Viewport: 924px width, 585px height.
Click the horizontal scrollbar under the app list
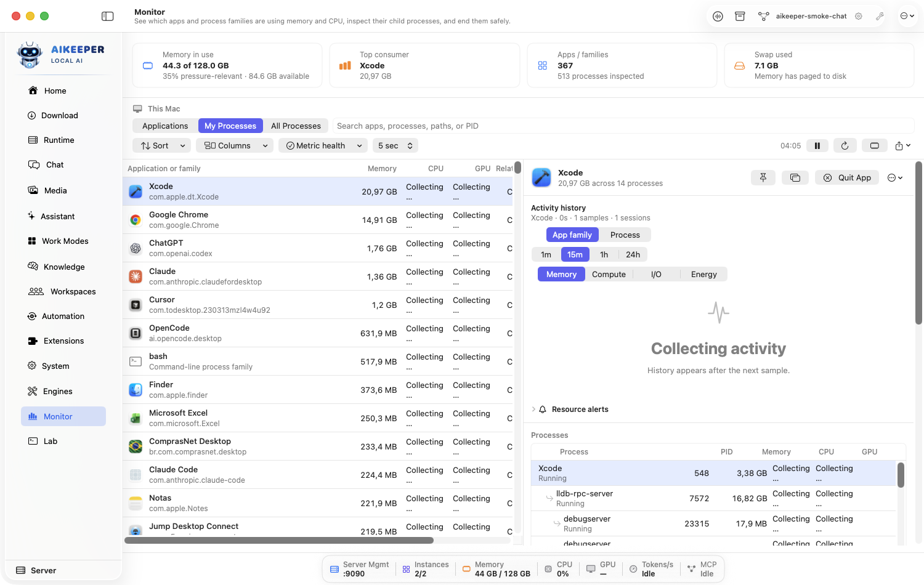pos(279,541)
